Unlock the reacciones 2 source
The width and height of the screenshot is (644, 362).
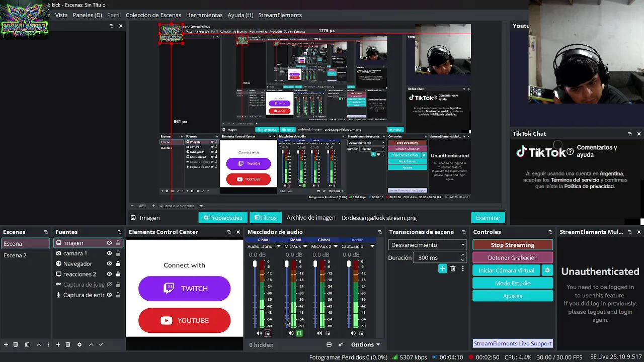tap(118, 274)
